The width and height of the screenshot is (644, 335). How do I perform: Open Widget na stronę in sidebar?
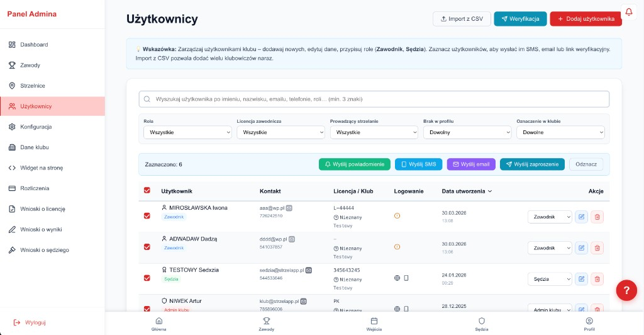(53, 167)
